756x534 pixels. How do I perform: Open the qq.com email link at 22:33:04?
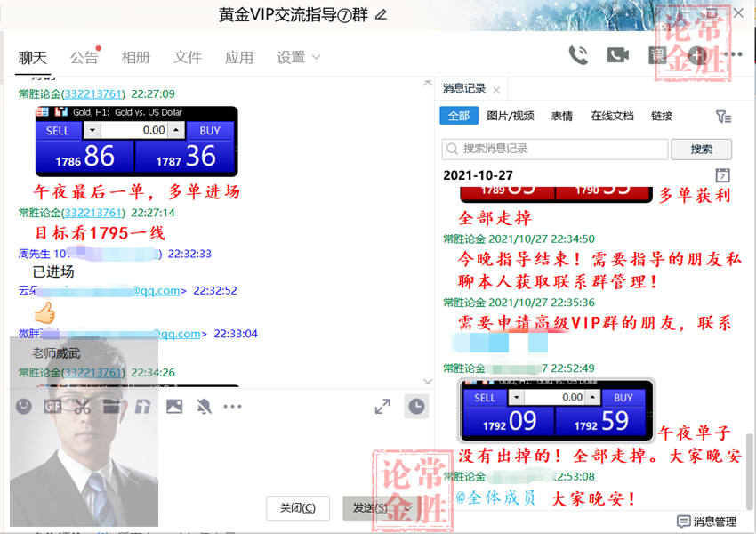176,334
